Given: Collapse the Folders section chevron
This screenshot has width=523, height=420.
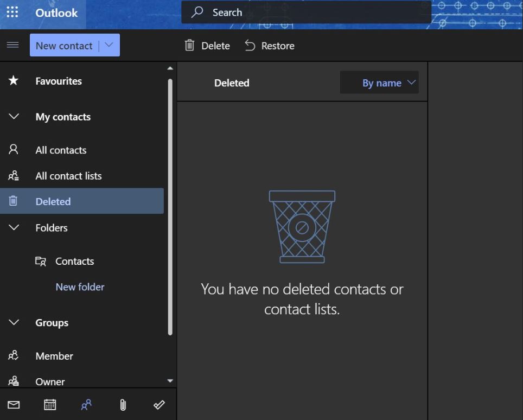Looking at the screenshot, I should click(14, 227).
